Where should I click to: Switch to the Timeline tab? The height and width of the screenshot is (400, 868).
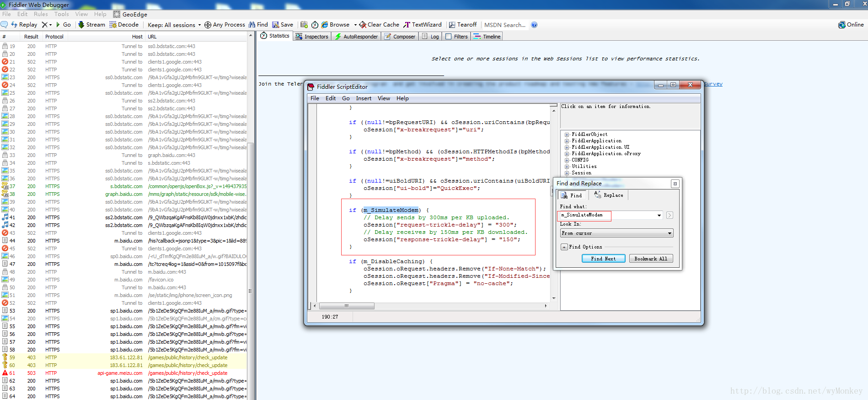(x=487, y=37)
